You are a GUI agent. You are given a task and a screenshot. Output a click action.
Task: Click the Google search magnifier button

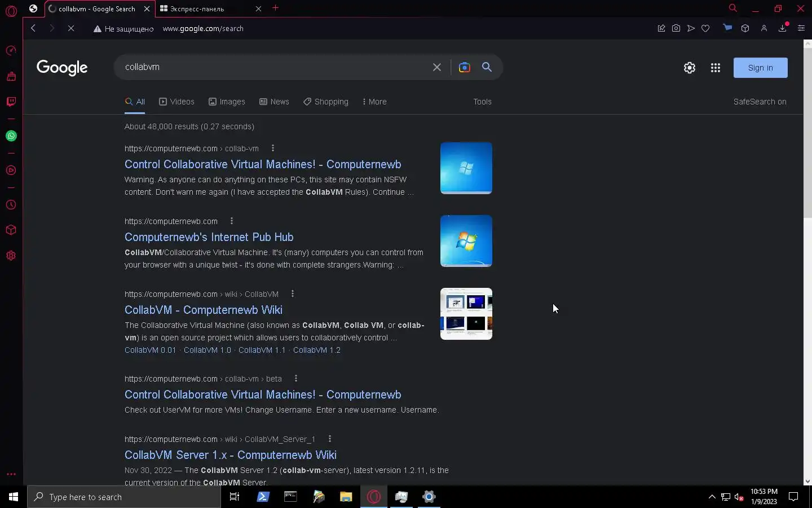click(x=487, y=67)
